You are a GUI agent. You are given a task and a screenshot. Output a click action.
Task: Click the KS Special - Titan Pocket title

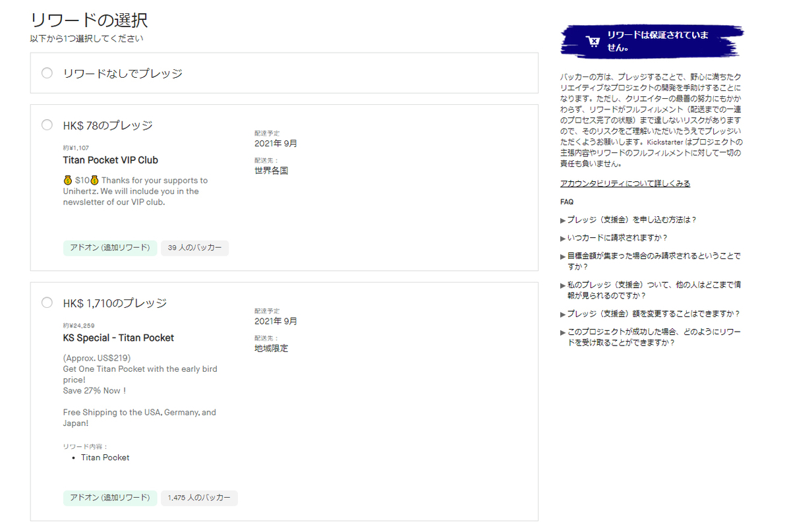pyautogui.click(x=119, y=338)
